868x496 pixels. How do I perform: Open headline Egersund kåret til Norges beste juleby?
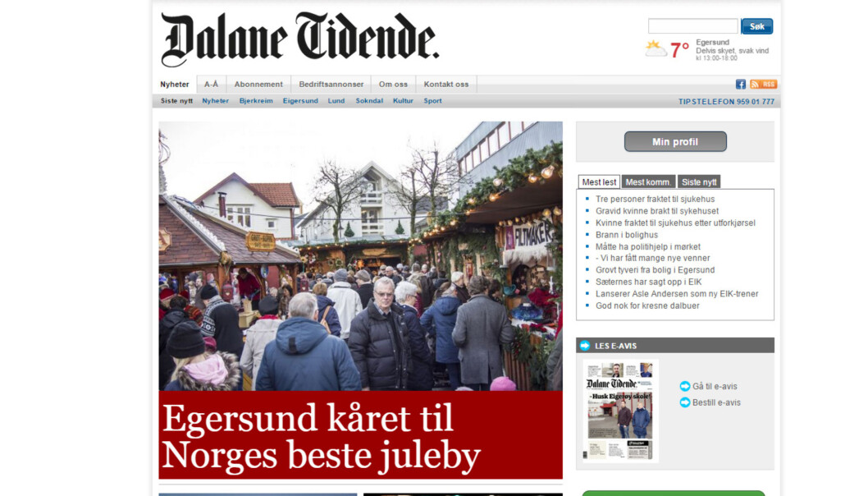pyautogui.click(x=321, y=437)
